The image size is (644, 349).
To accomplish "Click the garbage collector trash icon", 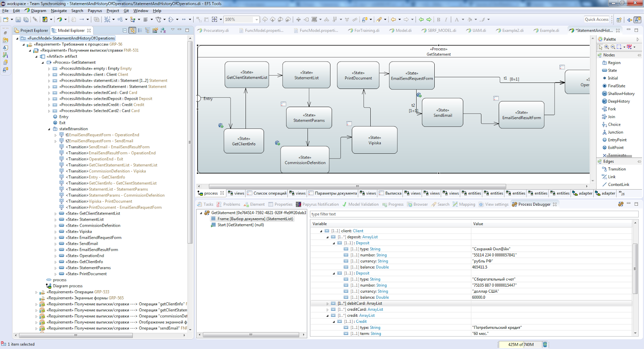I will point(545,344).
